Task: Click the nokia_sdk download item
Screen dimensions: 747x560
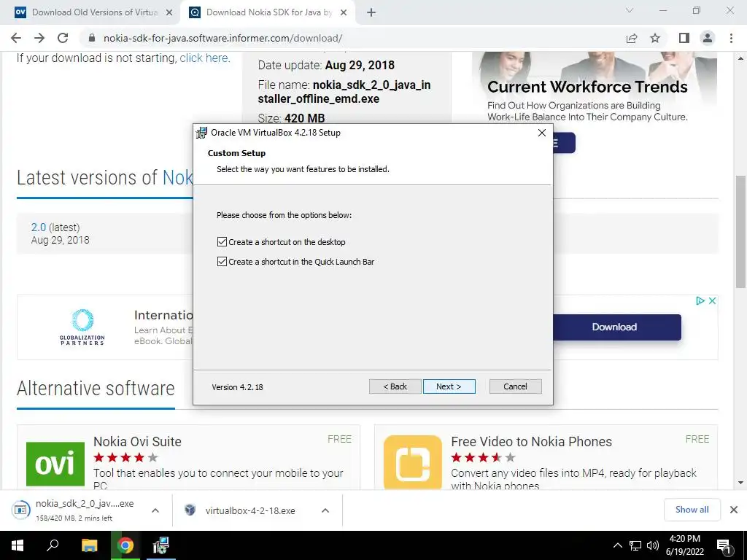Action: coord(74,510)
